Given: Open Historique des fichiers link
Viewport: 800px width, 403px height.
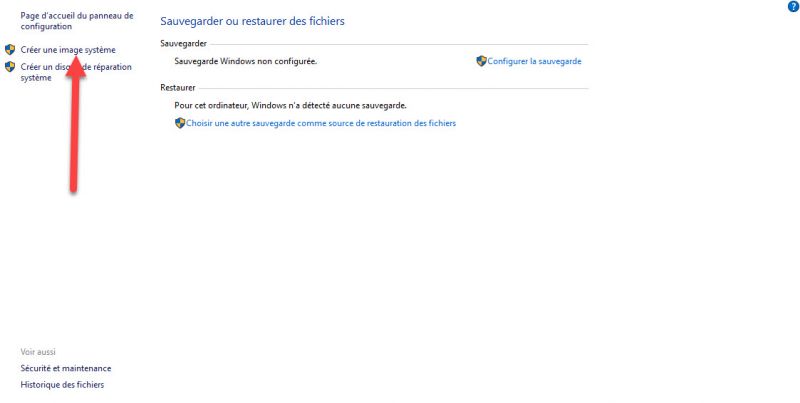Looking at the screenshot, I should [x=62, y=385].
